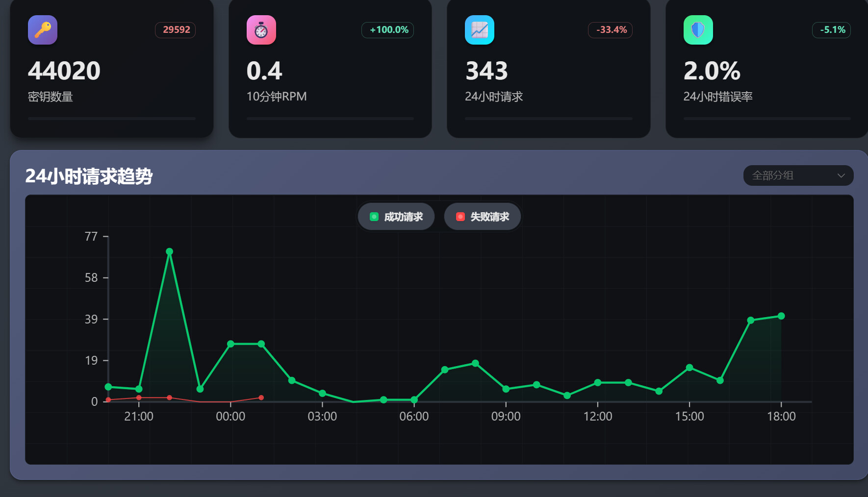Click the progress bar under 密钥数量
Screen dimensions: 868x497
click(x=111, y=119)
